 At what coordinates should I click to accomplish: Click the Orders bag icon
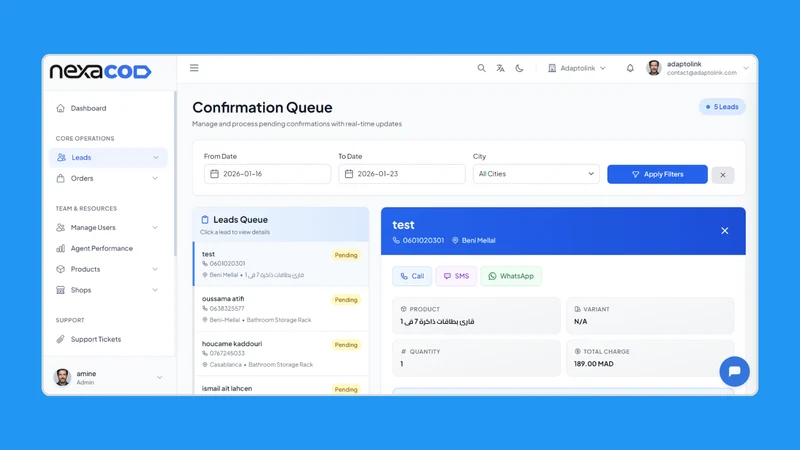coord(61,179)
